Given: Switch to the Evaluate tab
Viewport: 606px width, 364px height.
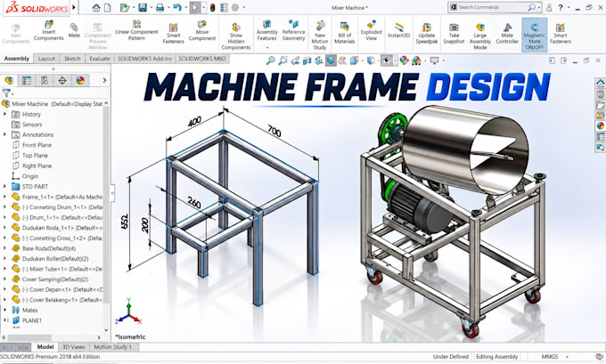Looking at the screenshot, I should (100, 59).
